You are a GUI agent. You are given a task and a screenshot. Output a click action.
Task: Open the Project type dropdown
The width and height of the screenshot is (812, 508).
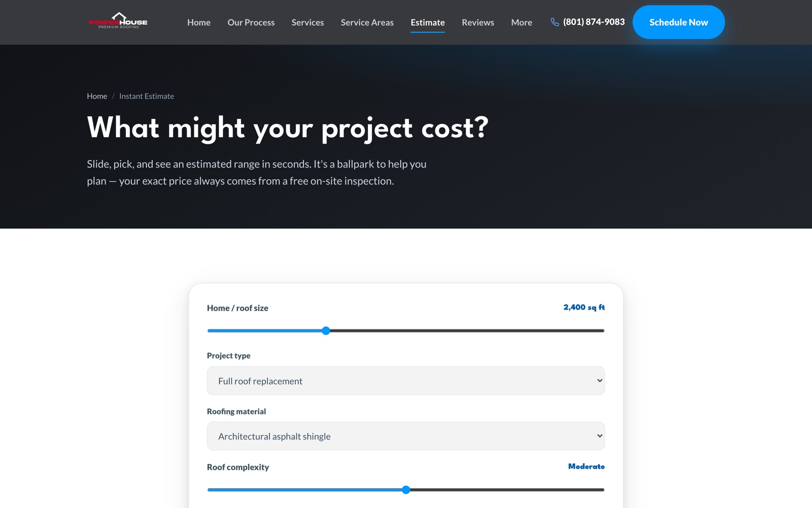[x=406, y=381]
